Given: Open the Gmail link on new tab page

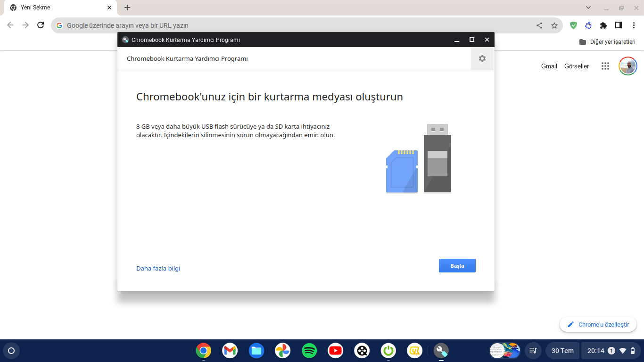Looking at the screenshot, I should pos(549,66).
